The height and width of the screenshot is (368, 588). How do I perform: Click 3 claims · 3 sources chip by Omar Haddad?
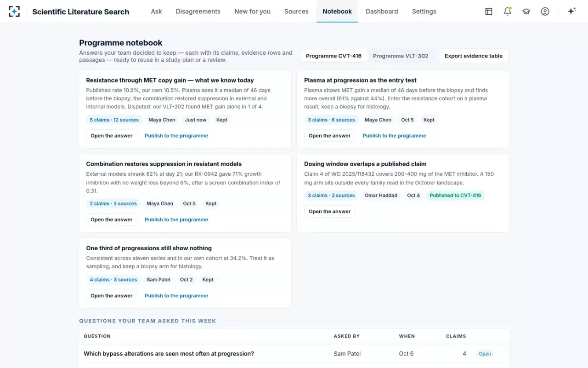tap(331, 195)
